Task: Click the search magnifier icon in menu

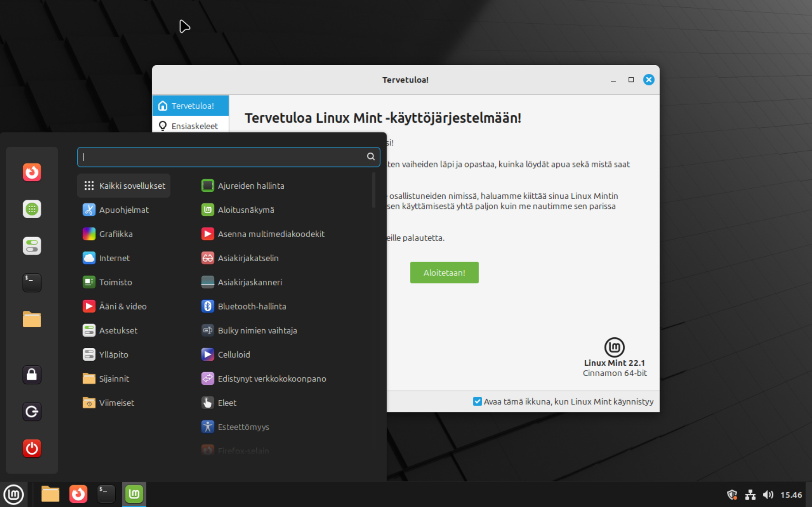Action: point(371,157)
